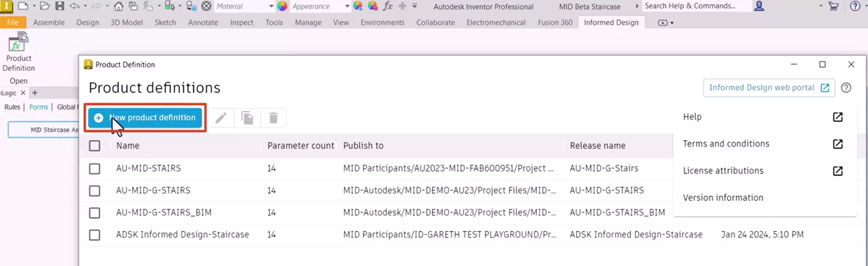Check the AU-MID-G-STAIRS_BIM row checkbox
Screen dimensions: 868x266
[95, 213]
